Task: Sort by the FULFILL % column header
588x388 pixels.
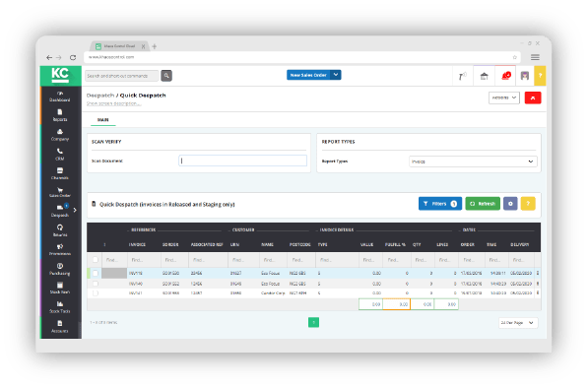Action: pyautogui.click(x=395, y=245)
